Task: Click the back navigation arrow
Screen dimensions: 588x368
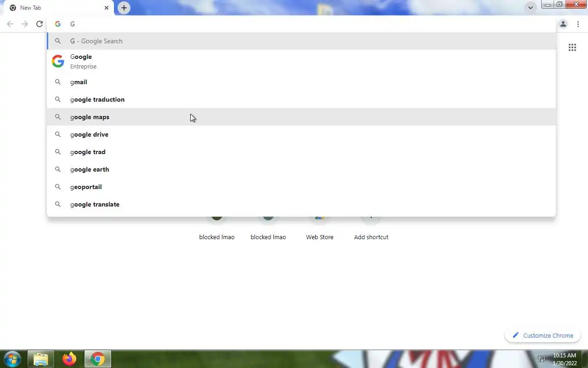Action: 10,24
